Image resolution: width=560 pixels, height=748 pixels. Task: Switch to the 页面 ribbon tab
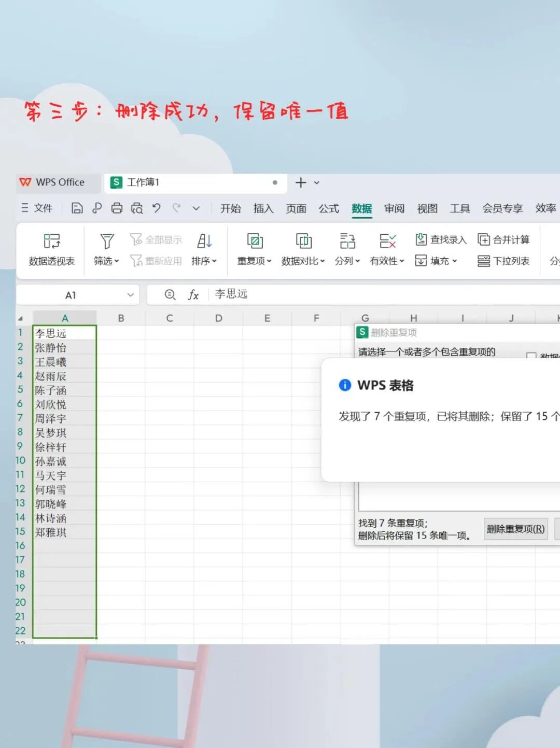[296, 208]
